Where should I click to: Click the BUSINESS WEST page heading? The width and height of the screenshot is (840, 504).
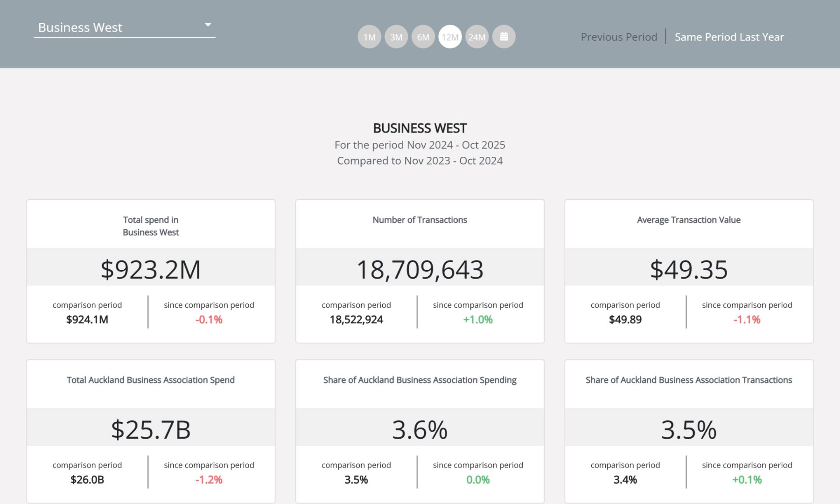(x=420, y=128)
